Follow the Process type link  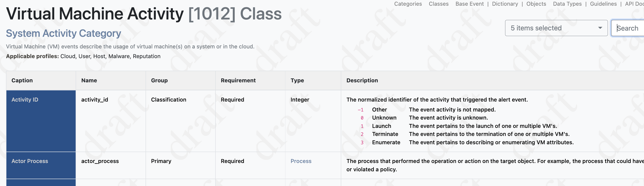[301, 161]
